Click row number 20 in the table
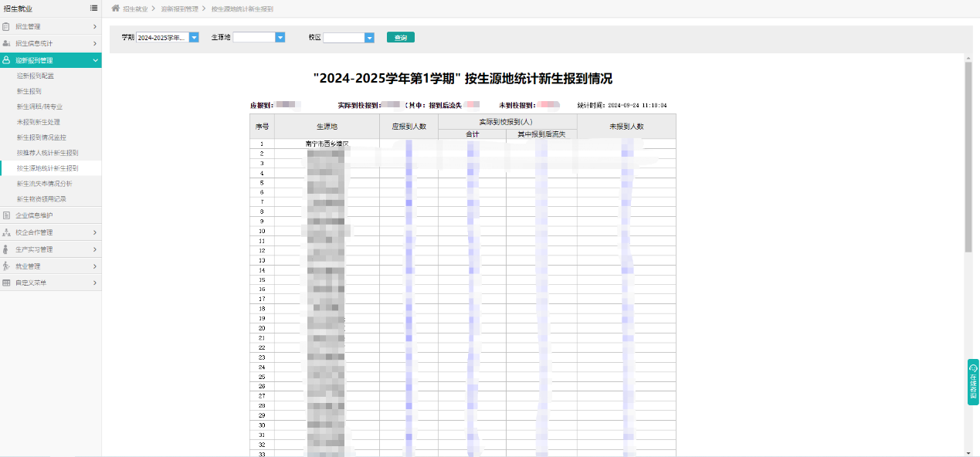The height and width of the screenshot is (457, 980). tap(262, 328)
